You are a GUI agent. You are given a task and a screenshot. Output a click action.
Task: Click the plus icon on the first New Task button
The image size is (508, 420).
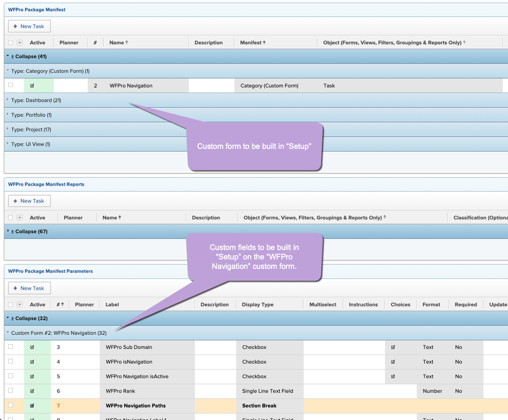coord(15,26)
